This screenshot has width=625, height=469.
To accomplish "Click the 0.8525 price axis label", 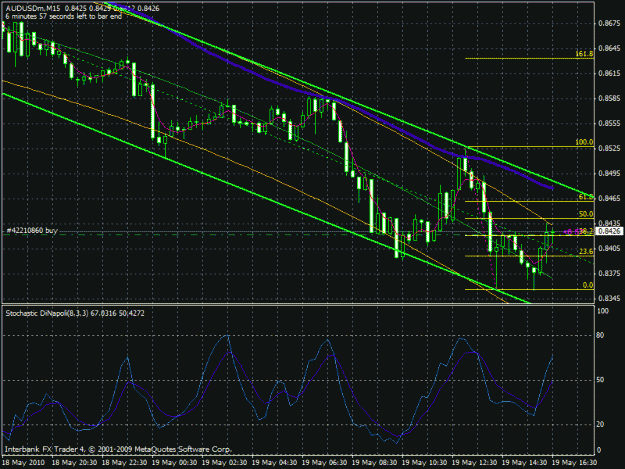I will [609, 148].
